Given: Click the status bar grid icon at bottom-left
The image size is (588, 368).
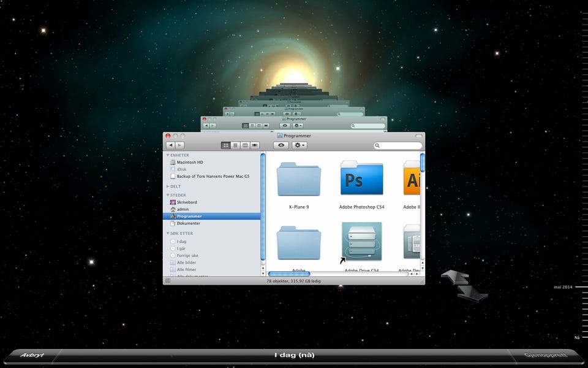Looking at the screenshot, I should [x=168, y=281].
